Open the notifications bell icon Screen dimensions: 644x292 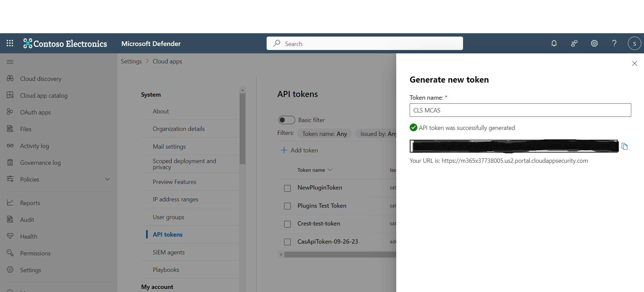tap(554, 43)
